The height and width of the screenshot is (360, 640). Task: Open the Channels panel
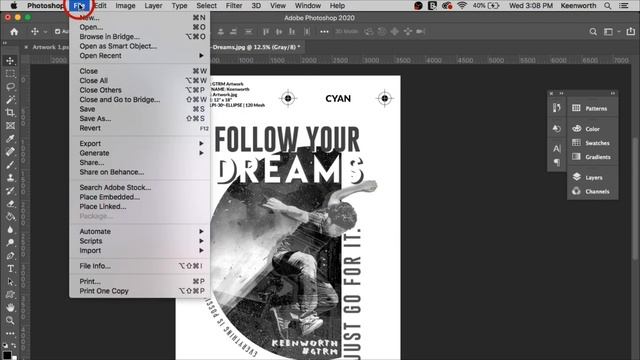(592, 191)
